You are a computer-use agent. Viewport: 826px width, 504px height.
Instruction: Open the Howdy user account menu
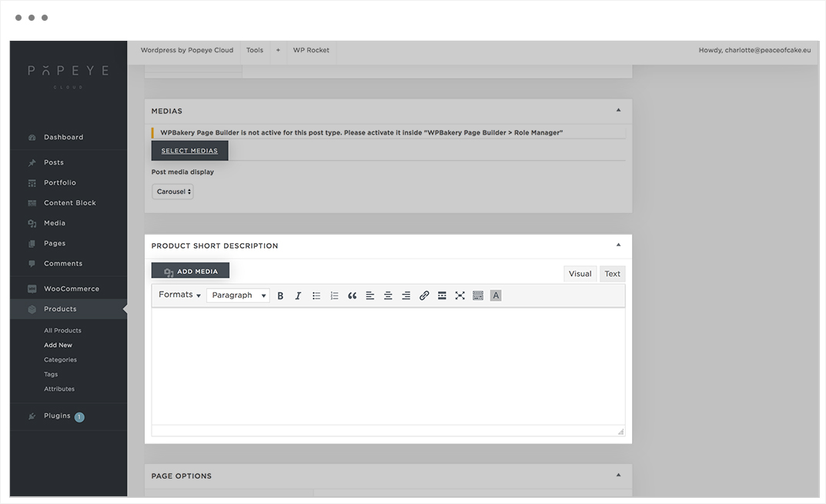point(754,50)
